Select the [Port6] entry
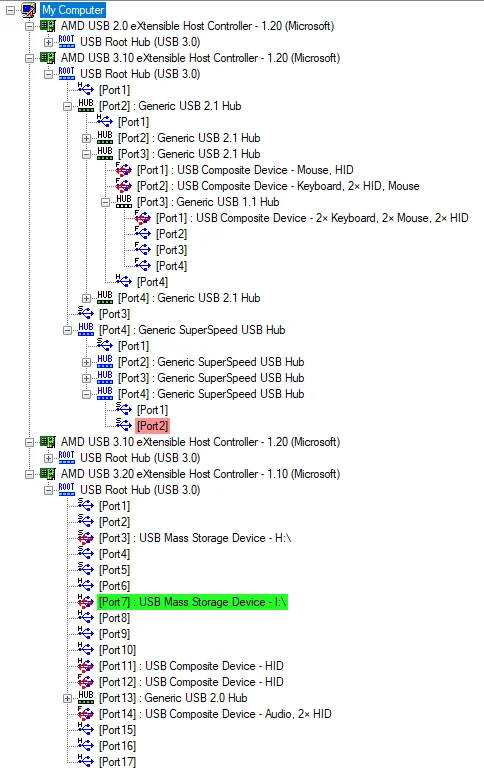The image size is (484, 781). click(x=115, y=586)
